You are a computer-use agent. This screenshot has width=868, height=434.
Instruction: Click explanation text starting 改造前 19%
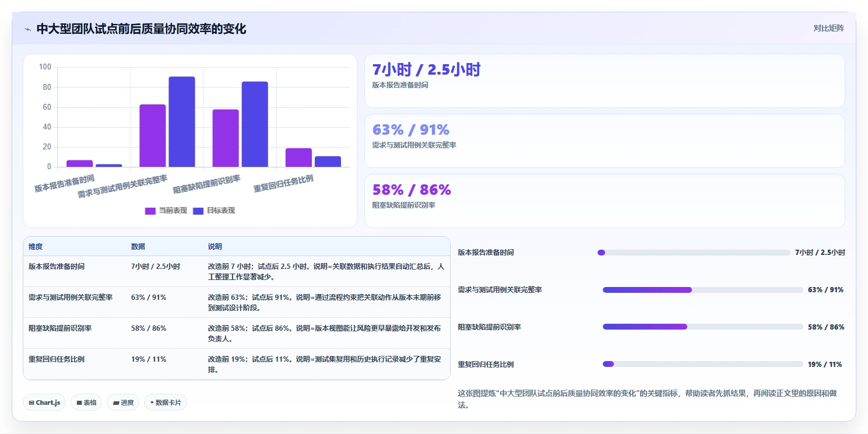pyautogui.click(x=324, y=364)
